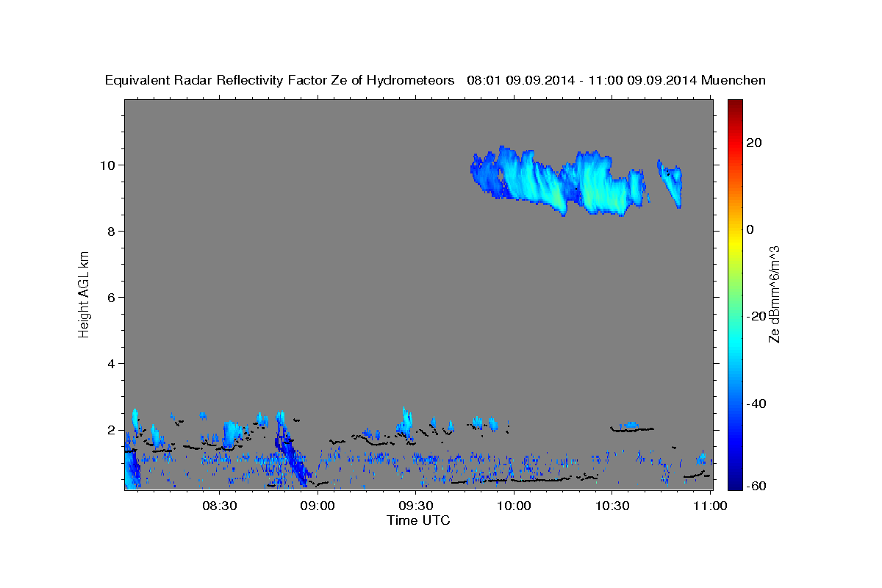Viewport: 882px width, 588px height.
Task: Click the dark red top of the colorbar
Action: click(x=734, y=107)
